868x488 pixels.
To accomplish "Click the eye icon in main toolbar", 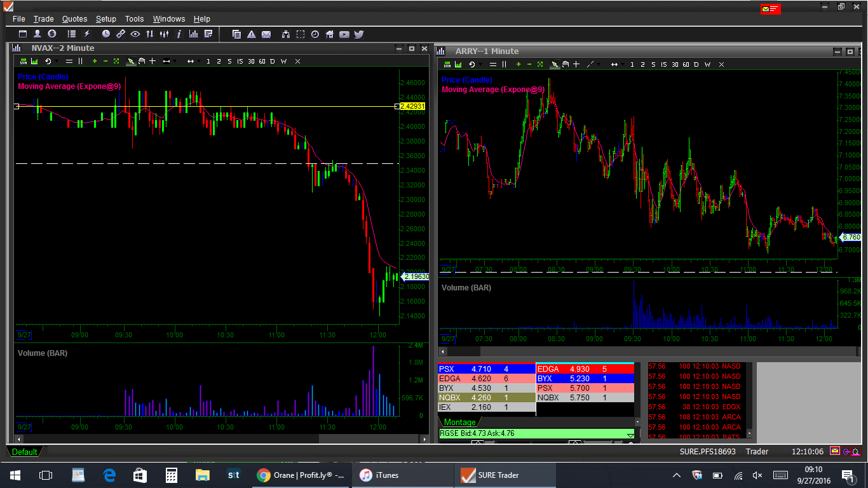I will 135,34.
